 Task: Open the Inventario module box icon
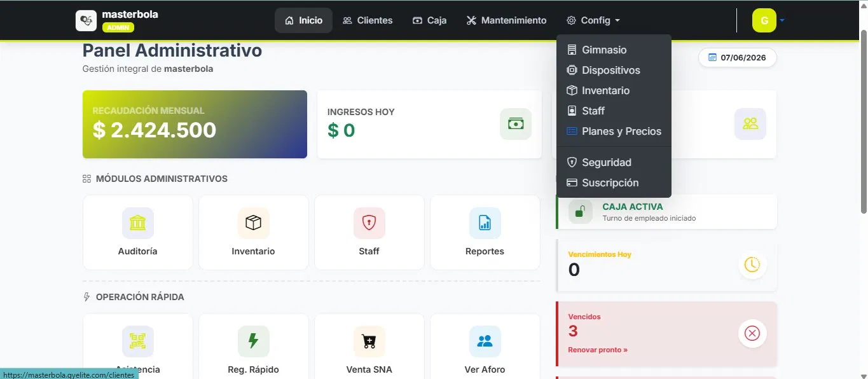click(253, 223)
